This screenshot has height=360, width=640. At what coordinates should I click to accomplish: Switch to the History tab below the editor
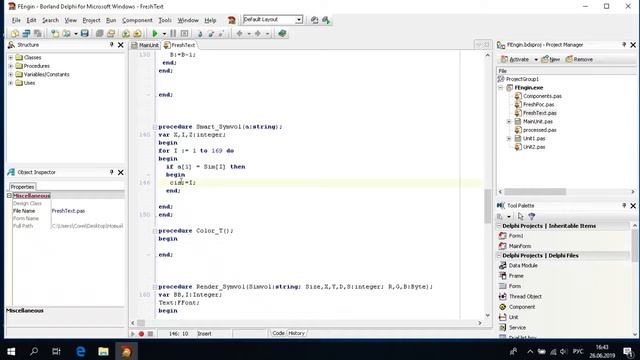click(x=296, y=333)
